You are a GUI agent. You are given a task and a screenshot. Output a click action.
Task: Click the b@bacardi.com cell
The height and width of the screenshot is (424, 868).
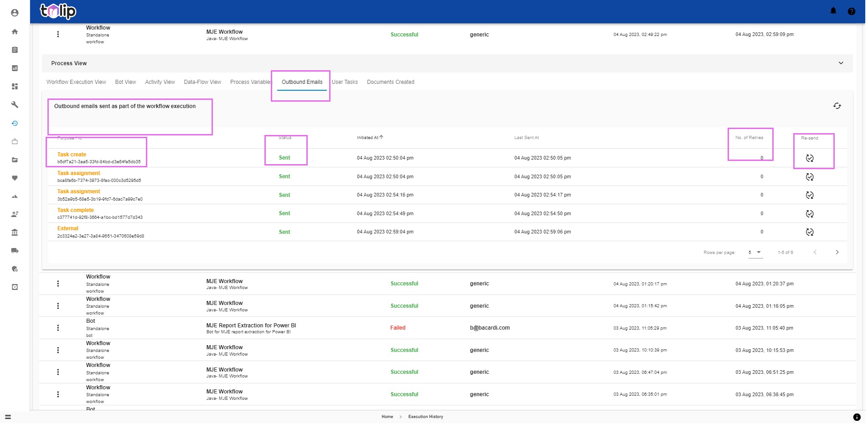(490, 328)
